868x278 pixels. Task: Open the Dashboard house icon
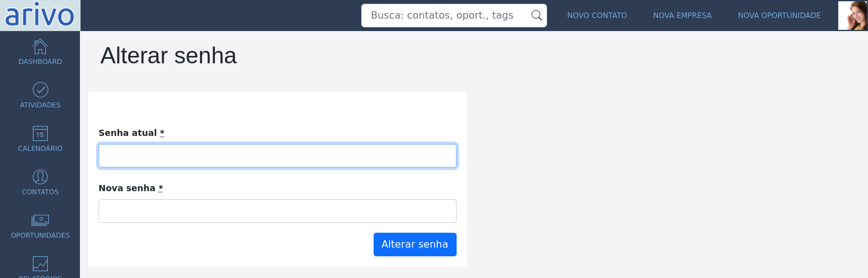(40, 47)
